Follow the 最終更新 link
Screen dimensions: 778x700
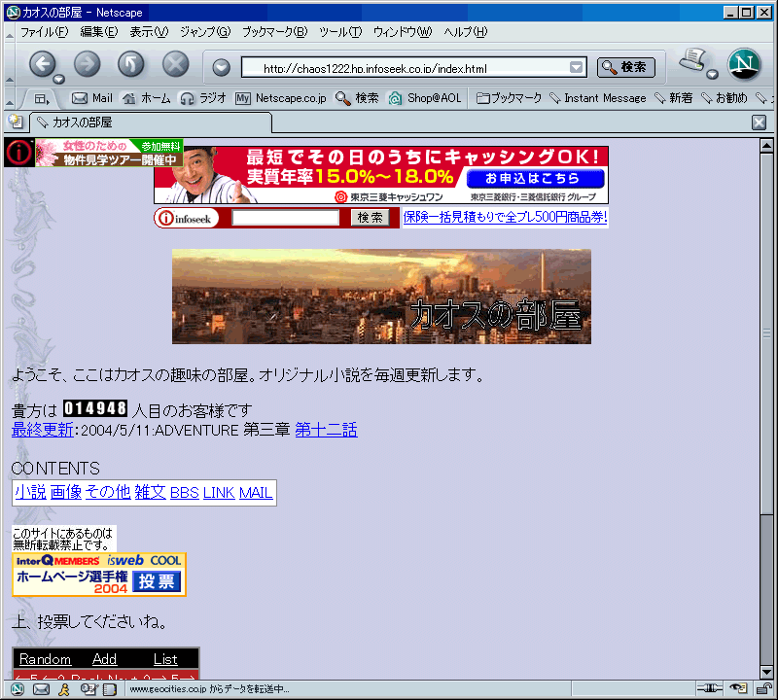pyautogui.click(x=43, y=430)
